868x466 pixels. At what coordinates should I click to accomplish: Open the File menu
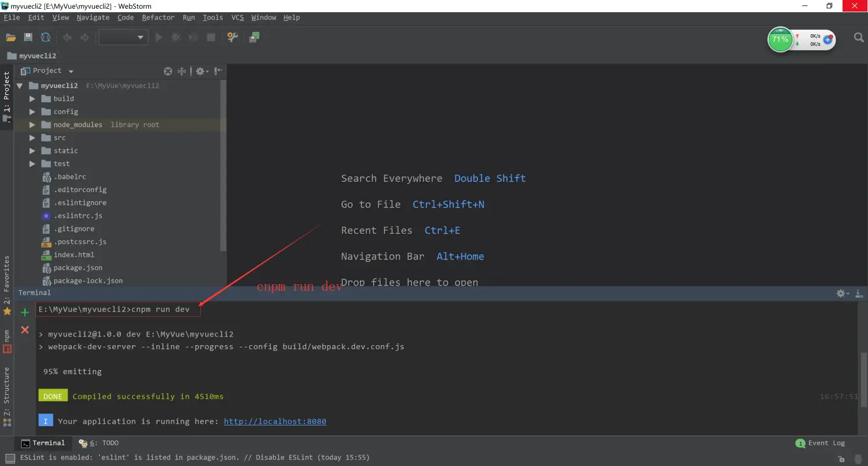point(12,17)
